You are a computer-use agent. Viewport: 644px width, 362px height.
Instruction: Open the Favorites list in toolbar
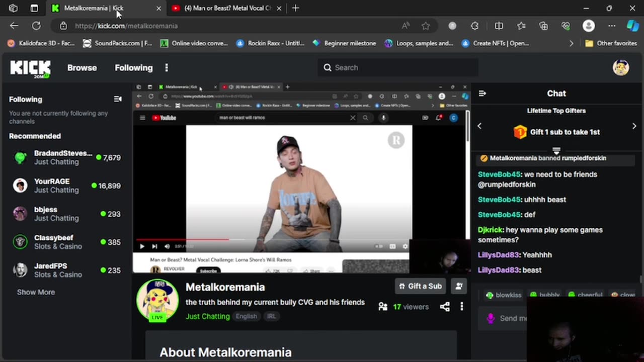(521, 26)
